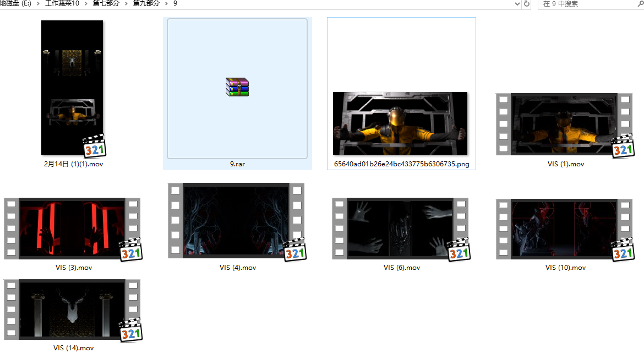Navigate to 第七部分 breadcrumb folder
The width and height of the screenshot is (644, 358).
coord(106,3)
